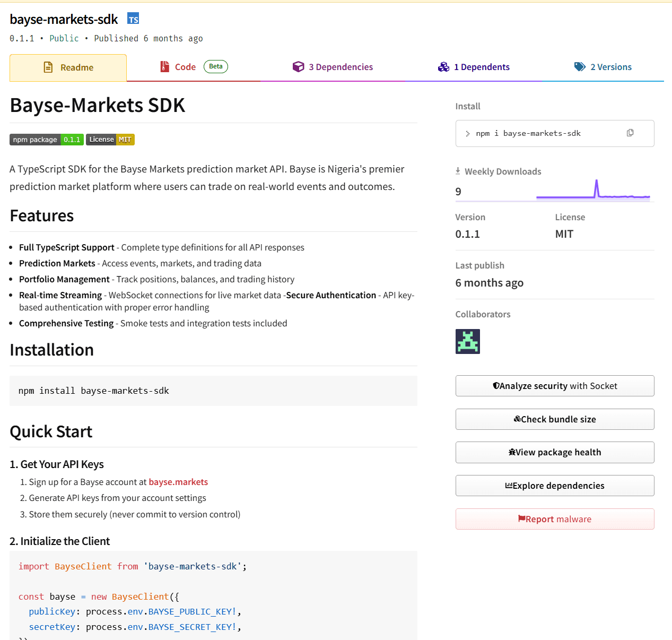Click the 0.1.1 version value in sidebar
This screenshot has height=640, width=672.
(x=468, y=234)
